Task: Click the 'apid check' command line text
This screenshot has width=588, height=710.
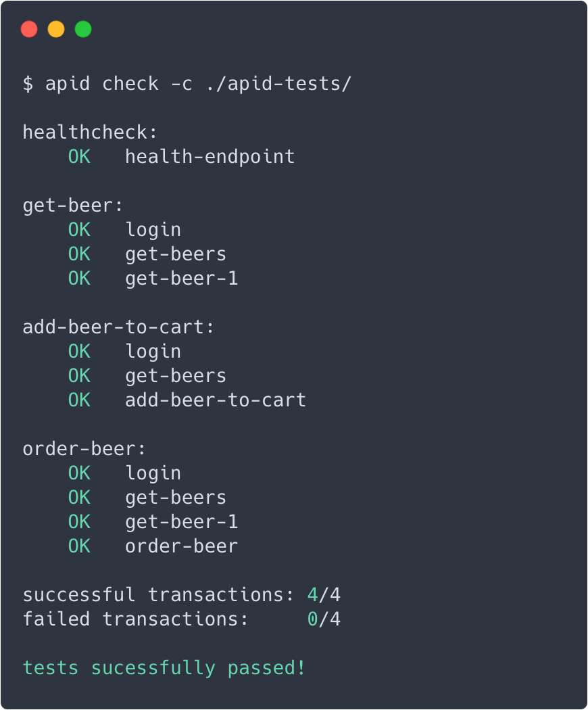Action: coord(187,84)
